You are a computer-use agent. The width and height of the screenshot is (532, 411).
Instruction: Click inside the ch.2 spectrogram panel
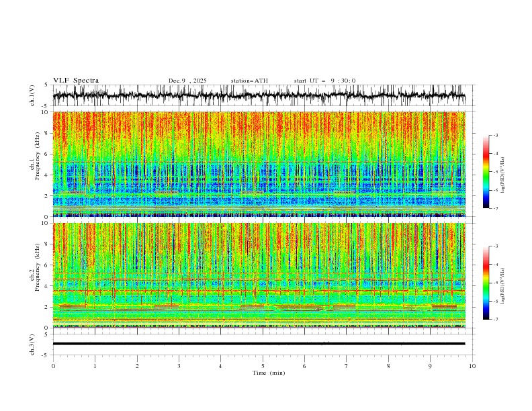[259, 275]
